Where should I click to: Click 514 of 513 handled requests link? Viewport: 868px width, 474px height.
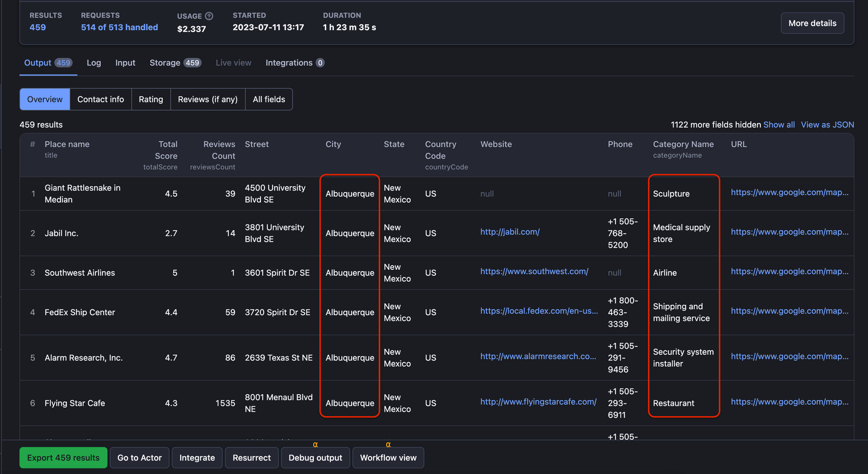119,27
